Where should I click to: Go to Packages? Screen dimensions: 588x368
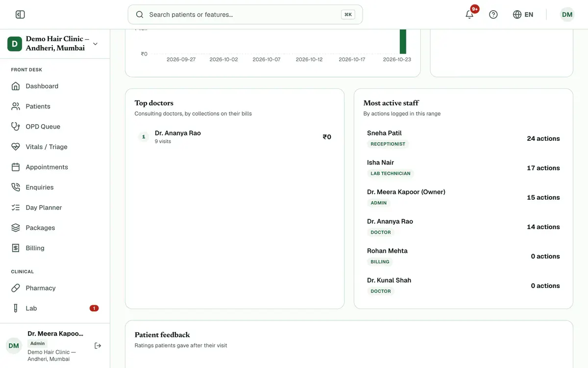55,228
